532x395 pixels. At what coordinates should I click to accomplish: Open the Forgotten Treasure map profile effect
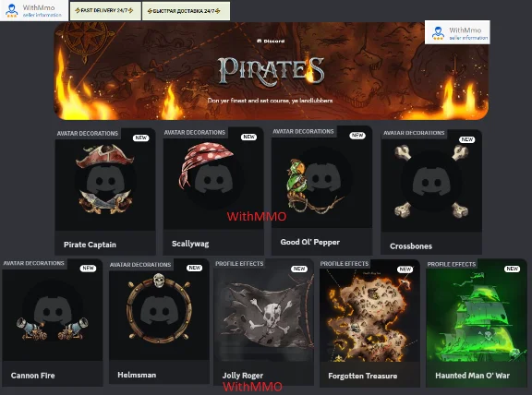369,316
